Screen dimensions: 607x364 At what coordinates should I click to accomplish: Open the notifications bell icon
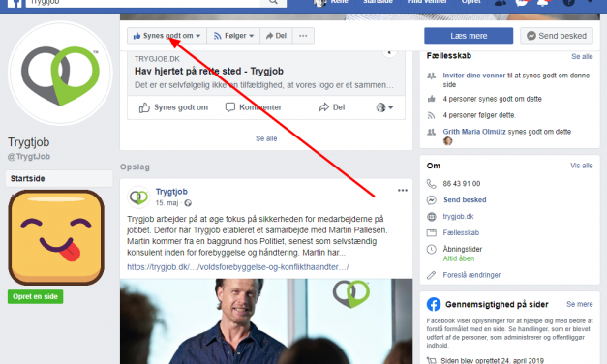coord(543,2)
